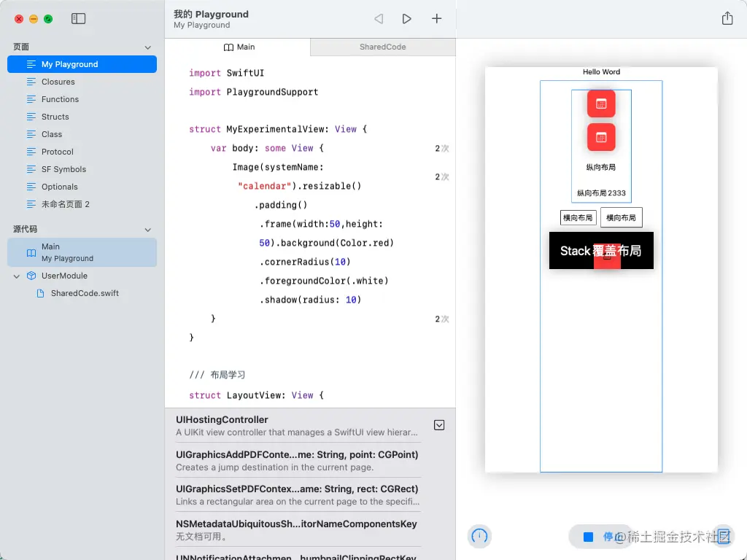
Task: Click the 2次 result beside var body line
Action: [x=441, y=149]
